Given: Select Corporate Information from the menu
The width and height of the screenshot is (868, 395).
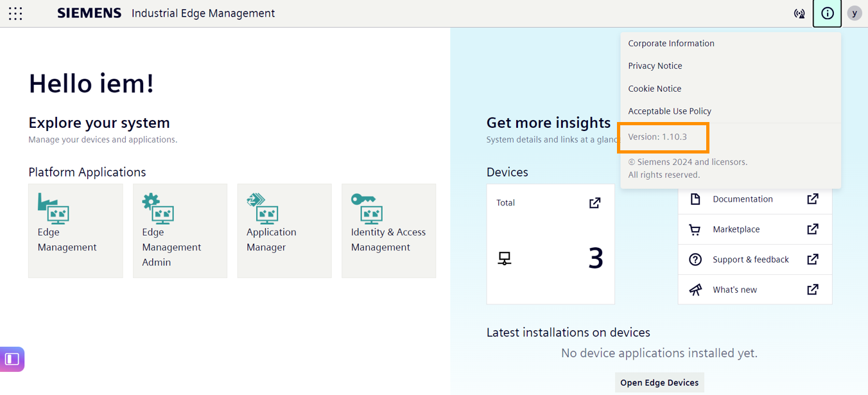Looking at the screenshot, I should coord(671,43).
